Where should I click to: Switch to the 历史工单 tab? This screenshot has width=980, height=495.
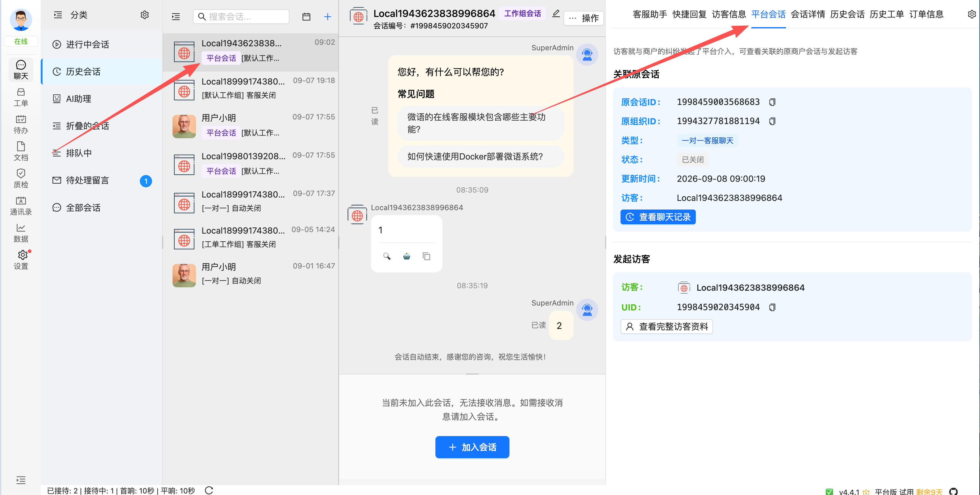point(887,15)
